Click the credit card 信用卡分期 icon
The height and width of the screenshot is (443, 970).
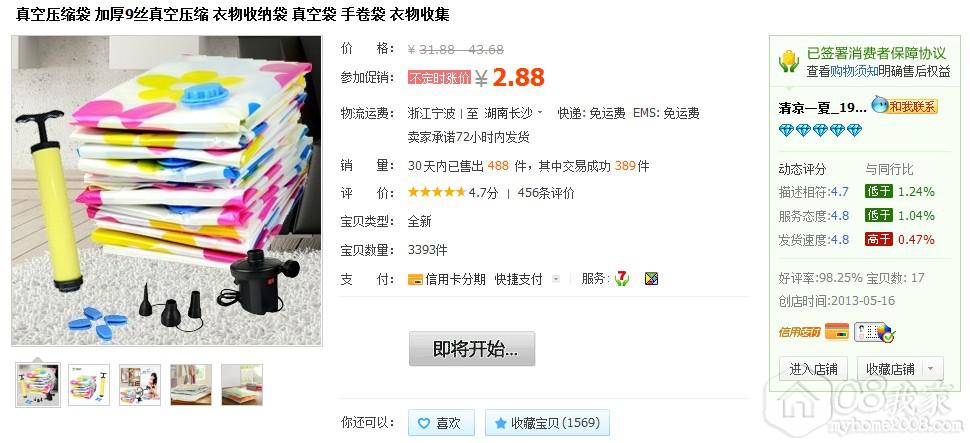click(x=415, y=280)
